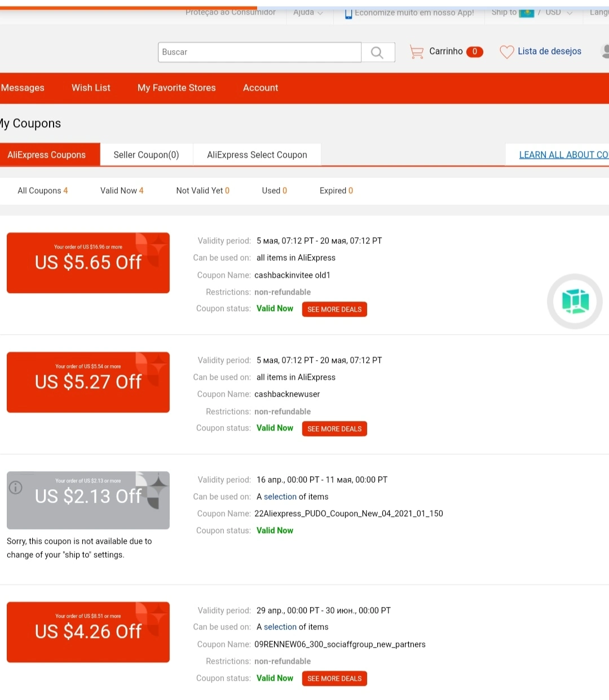
Task: Click Proteção ao Consumidor link
Action: pos(231,12)
